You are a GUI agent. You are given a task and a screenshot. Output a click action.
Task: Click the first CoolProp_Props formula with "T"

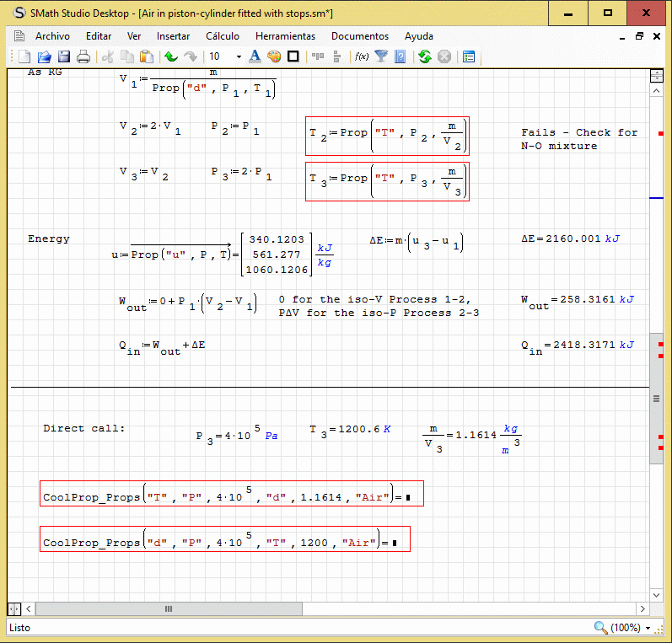pyautogui.click(x=231, y=494)
